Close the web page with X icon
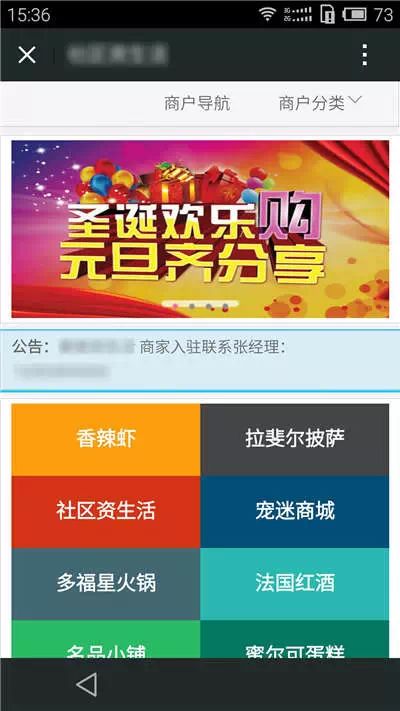The width and height of the screenshot is (400, 711). (27, 55)
